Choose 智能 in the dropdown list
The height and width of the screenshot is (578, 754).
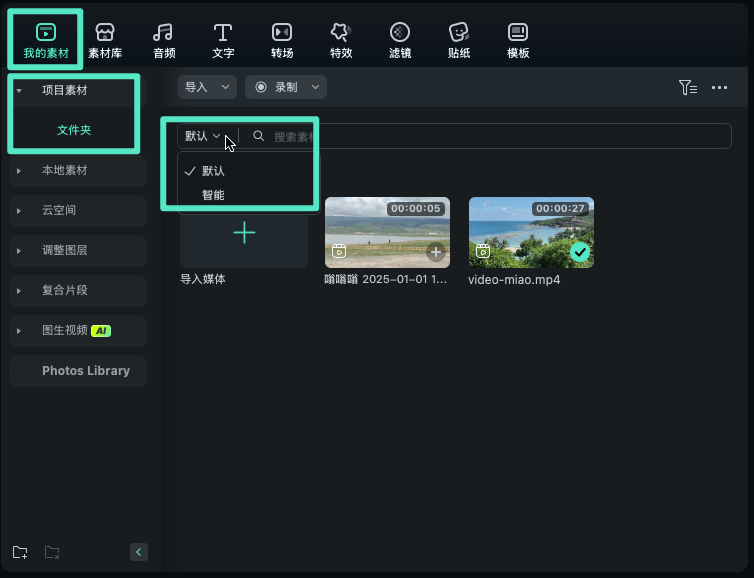pyautogui.click(x=213, y=195)
